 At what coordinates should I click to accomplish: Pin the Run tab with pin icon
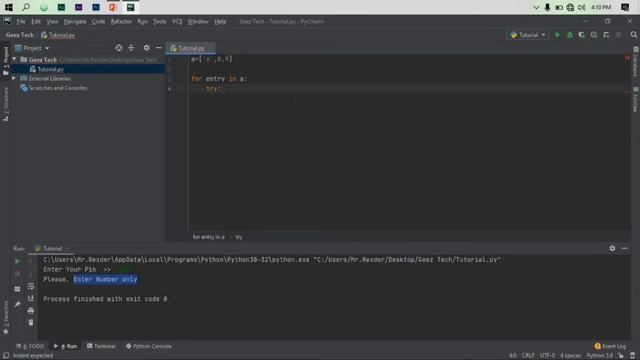[17, 304]
